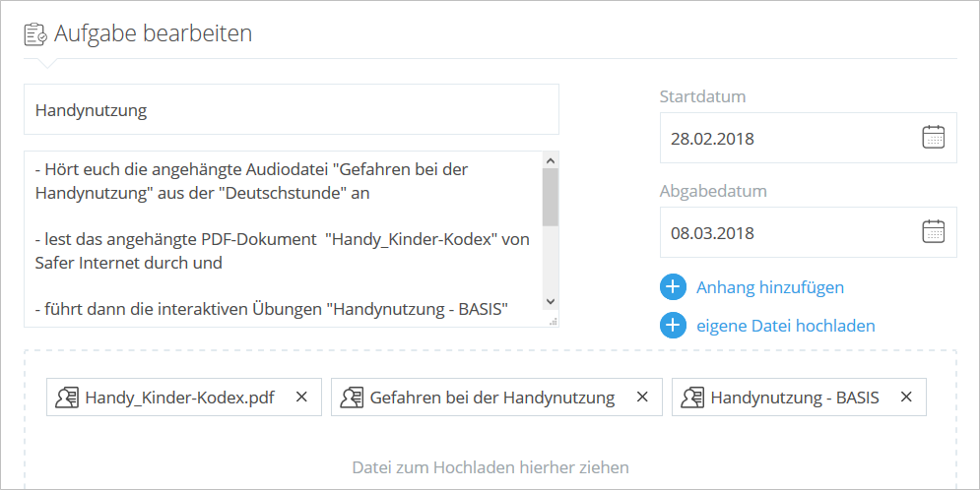Open the Abgabedatum calendar picker icon

pos(933,231)
